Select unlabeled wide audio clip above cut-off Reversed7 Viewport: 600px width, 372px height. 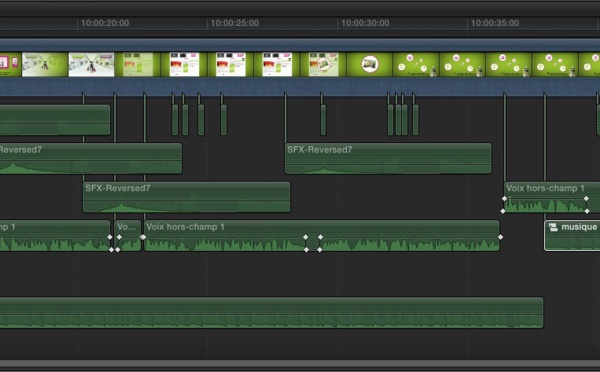click(x=55, y=120)
